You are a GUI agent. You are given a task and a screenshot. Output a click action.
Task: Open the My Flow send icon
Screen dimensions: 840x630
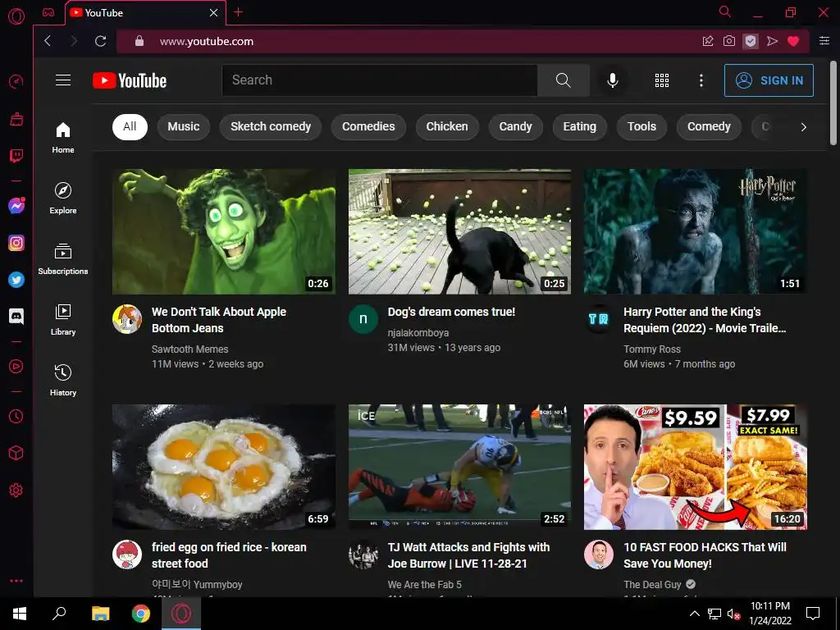(x=772, y=41)
